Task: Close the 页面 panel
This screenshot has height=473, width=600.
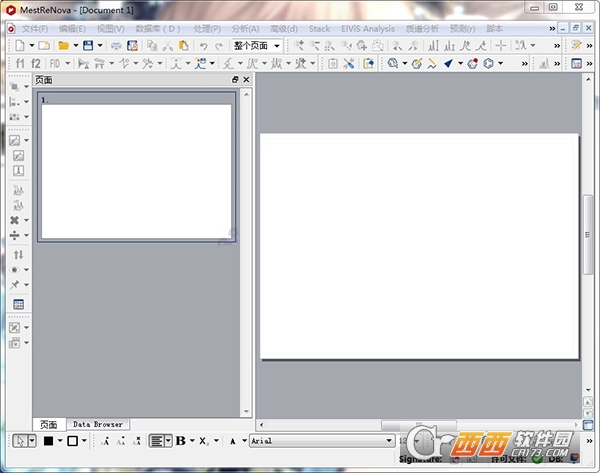Action: tap(246, 80)
